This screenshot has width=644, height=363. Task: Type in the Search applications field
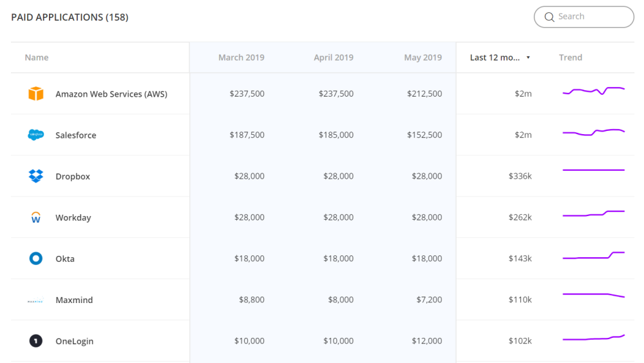point(591,17)
